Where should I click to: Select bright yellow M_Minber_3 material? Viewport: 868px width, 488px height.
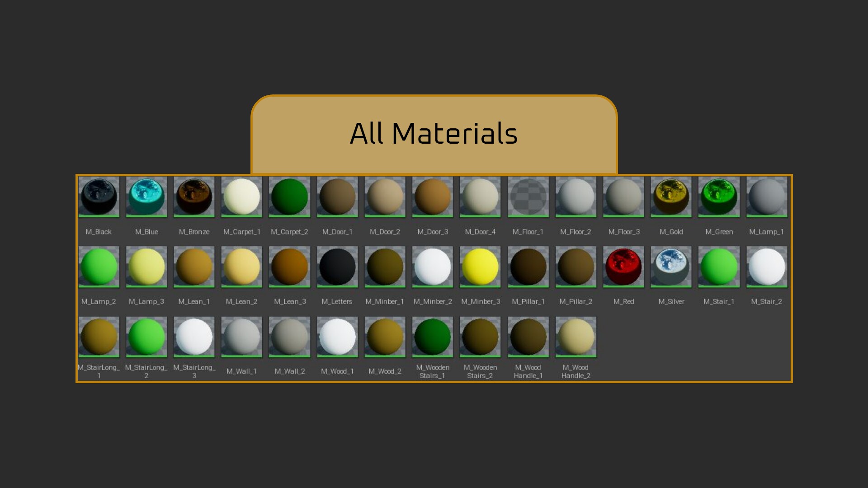click(x=480, y=267)
